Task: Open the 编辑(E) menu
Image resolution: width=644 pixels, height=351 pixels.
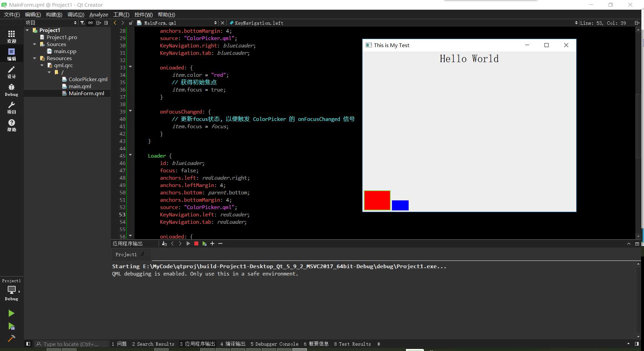Action: pyautogui.click(x=33, y=14)
